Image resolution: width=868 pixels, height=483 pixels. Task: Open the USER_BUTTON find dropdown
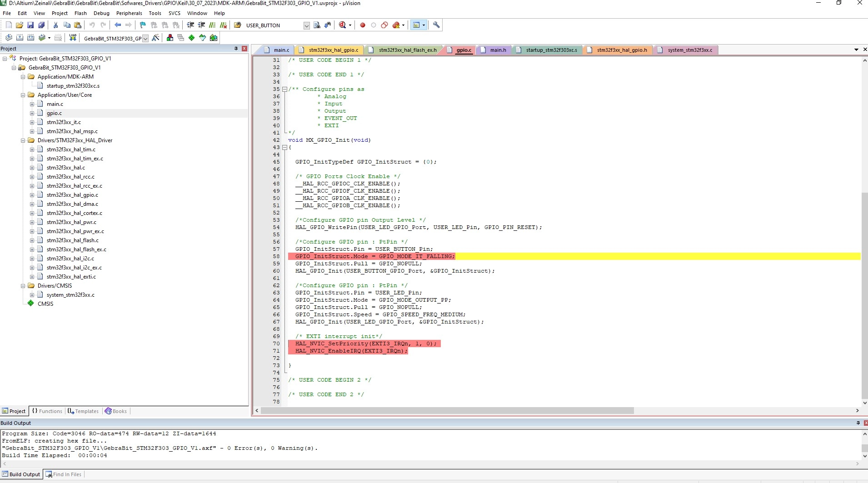click(x=307, y=26)
